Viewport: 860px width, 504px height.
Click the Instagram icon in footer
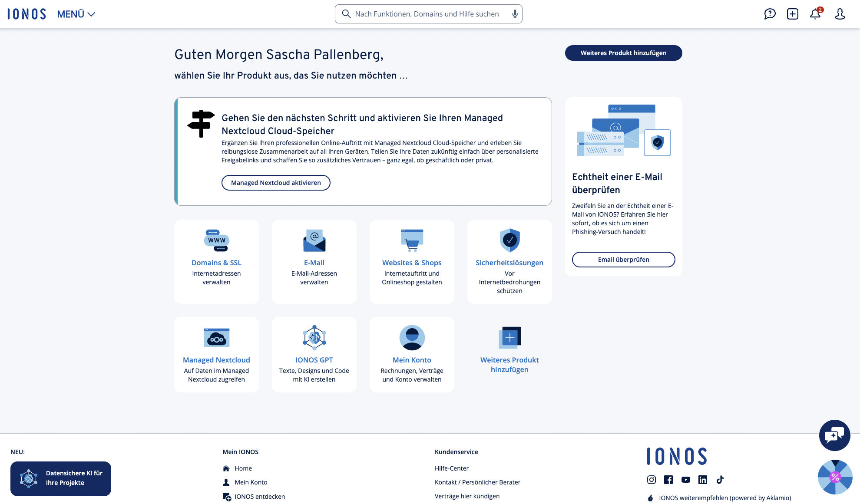652,480
